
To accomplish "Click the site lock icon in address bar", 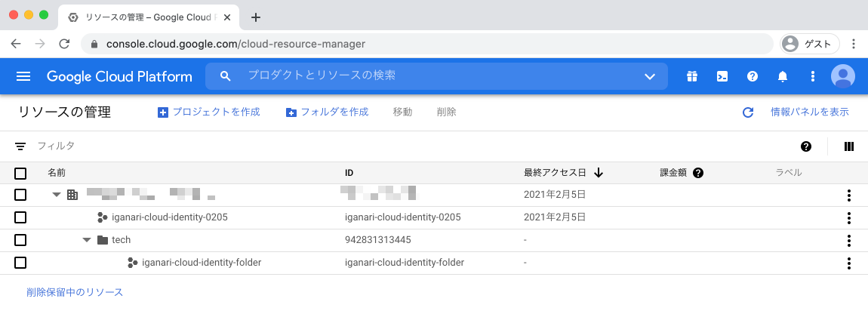I will pos(94,45).
